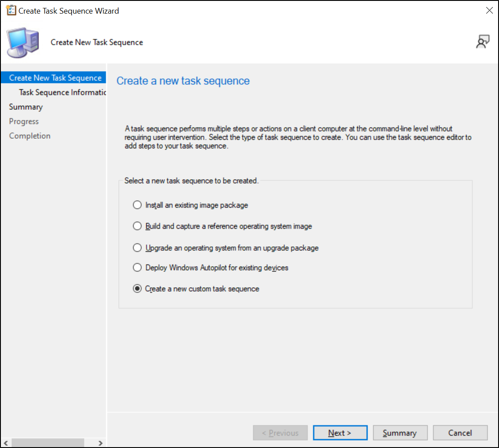The image size is (499, 448).
Task: Click the Progress step in sidebar
Action: tap(24, 122)
